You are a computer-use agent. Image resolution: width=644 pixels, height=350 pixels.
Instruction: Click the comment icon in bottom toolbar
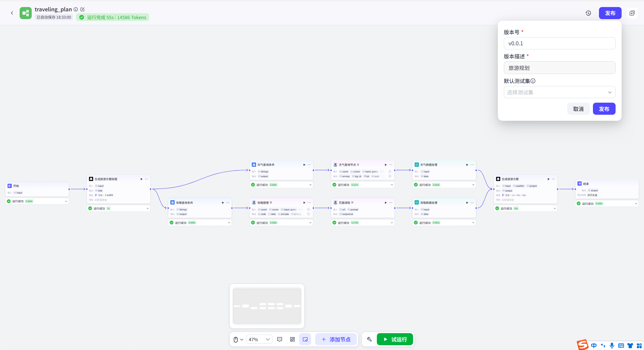pos(279,339)
